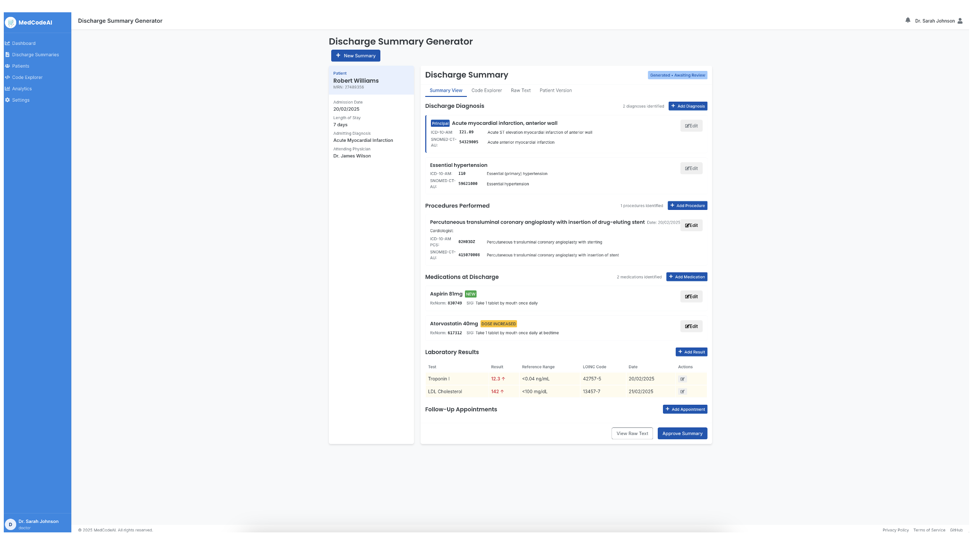Click MRN: 27489356 under patient name

pos(349,87)
